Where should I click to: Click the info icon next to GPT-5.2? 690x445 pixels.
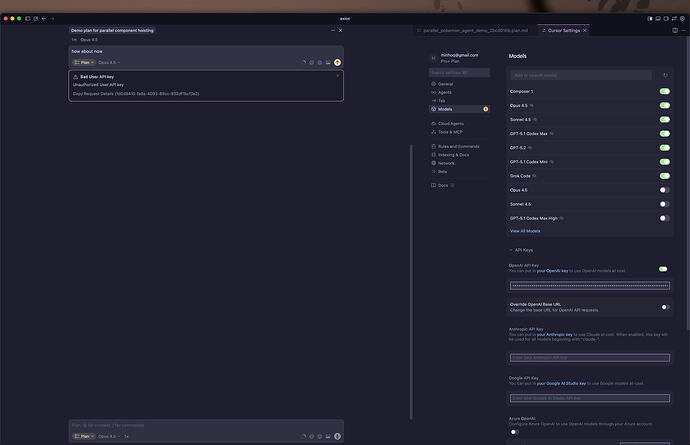(x=530, y=148)
